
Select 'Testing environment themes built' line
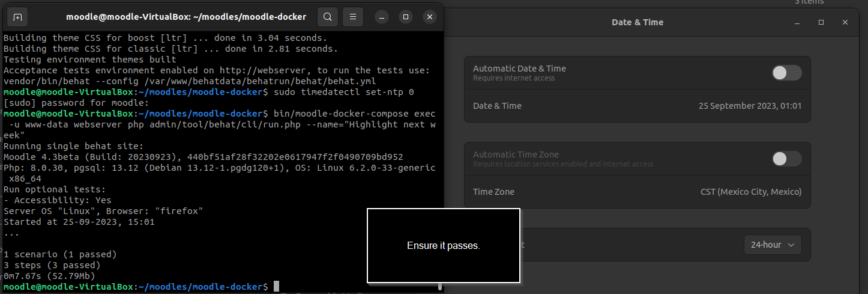90,60
